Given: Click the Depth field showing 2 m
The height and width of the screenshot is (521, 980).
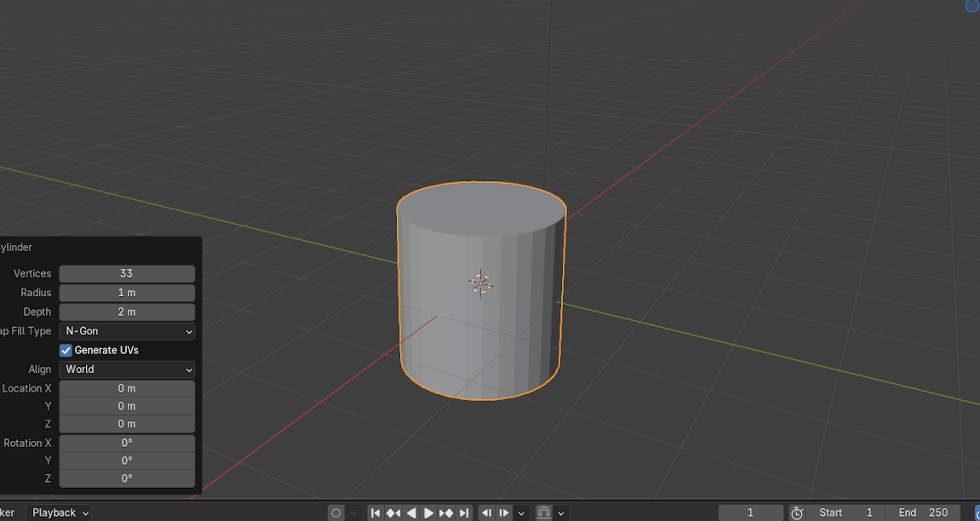Looking at the screenshot, I should click(127, 312).
